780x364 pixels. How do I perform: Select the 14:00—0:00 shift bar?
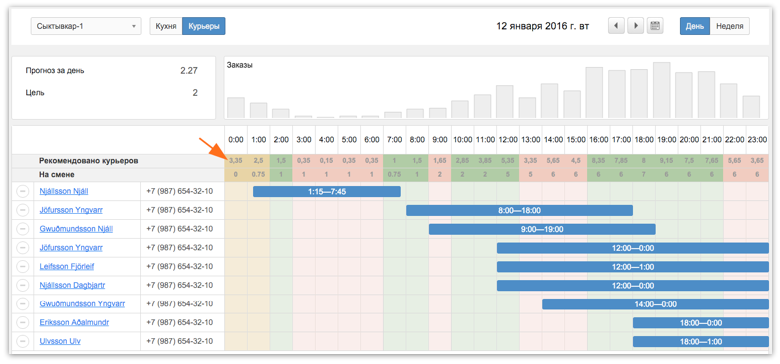click(x=655, y=304)
